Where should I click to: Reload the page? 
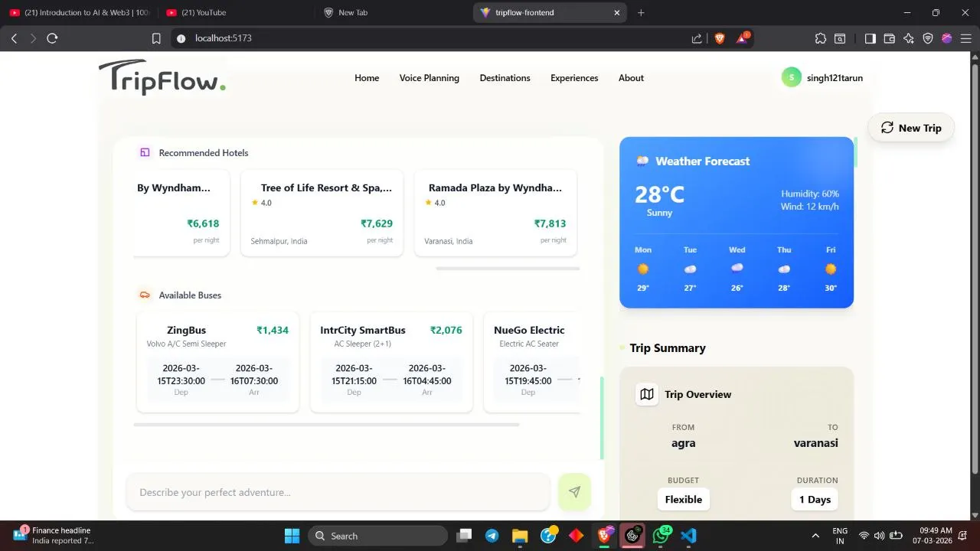[52, 38]
